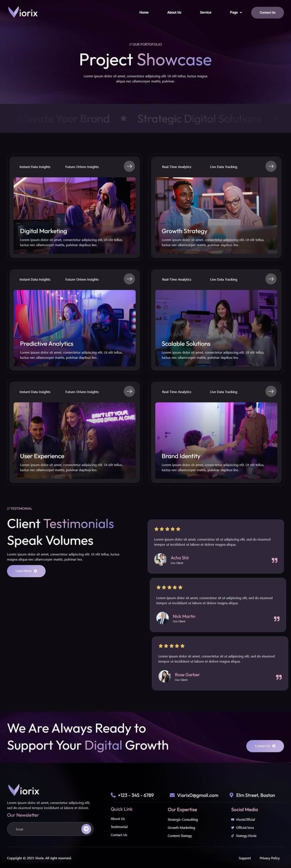
Task: Click the Learn More button
Action: [x=26, y=571]
